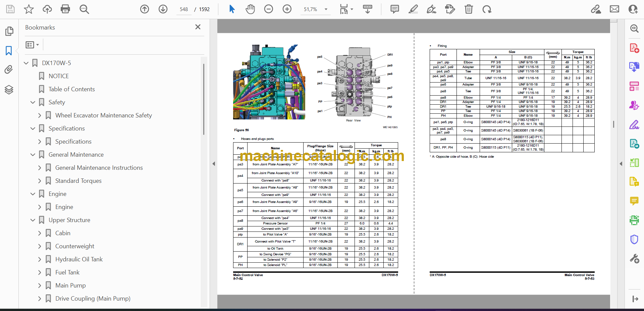Open the Fill & Sign tool

coord(634,125)
